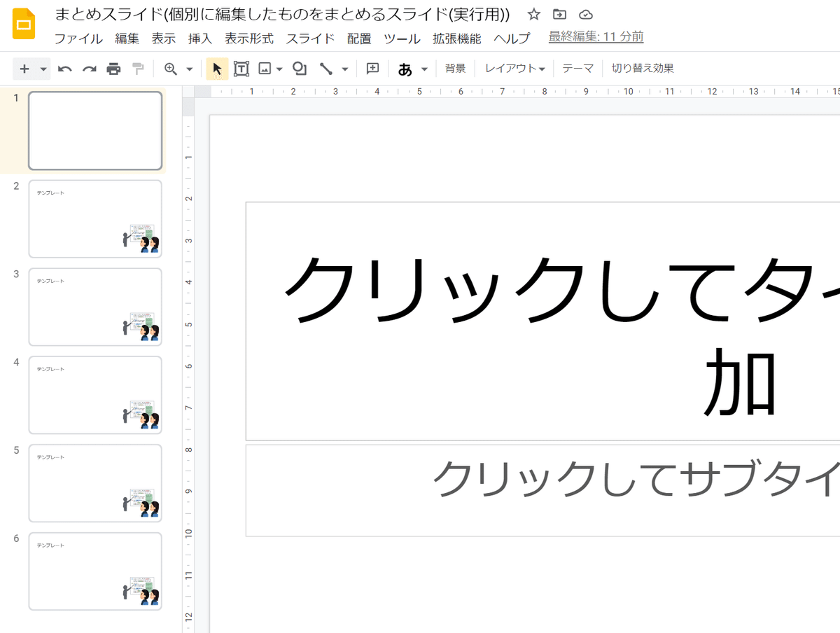Open the レイアウト layout dropdown
The image size is (840, 633).
point(514,69)
